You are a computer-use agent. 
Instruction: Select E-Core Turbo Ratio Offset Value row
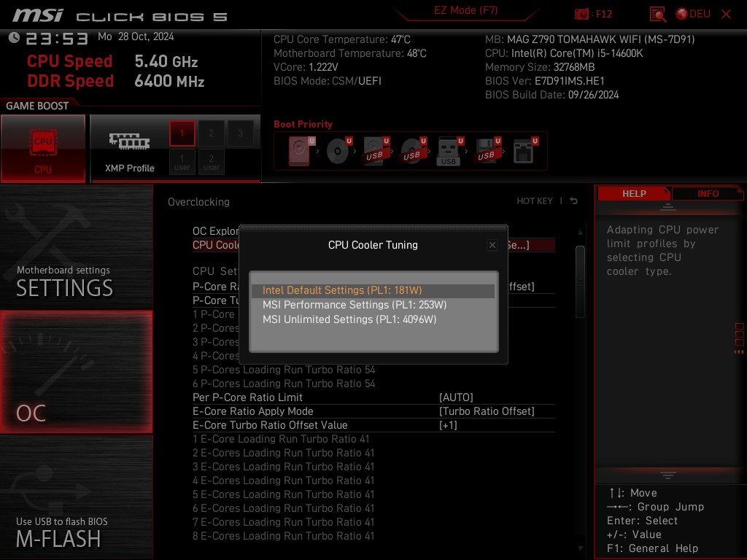pyautogui.click(x=373, y=425)
